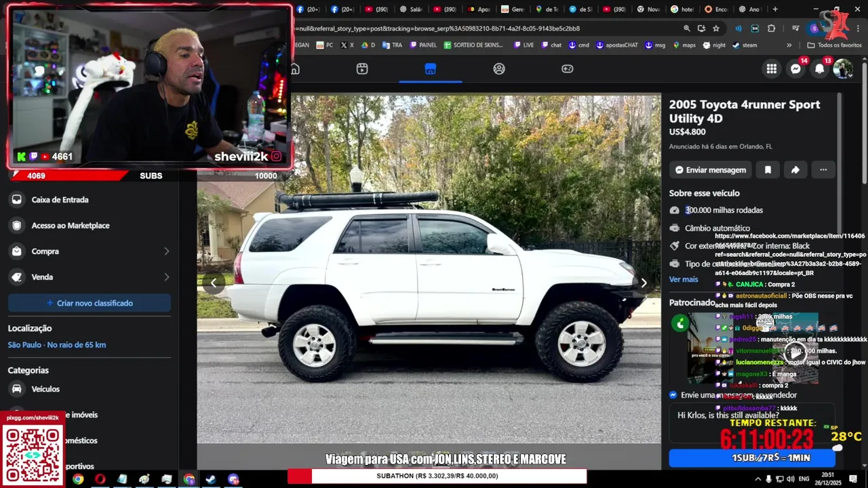Open Acesso ao Marketplace

tap(90, 226)
